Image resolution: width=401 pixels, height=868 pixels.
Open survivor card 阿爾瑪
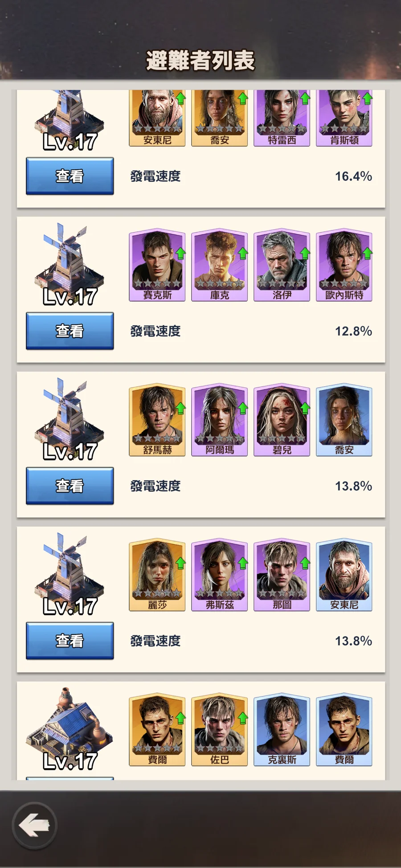click(220, 420)
